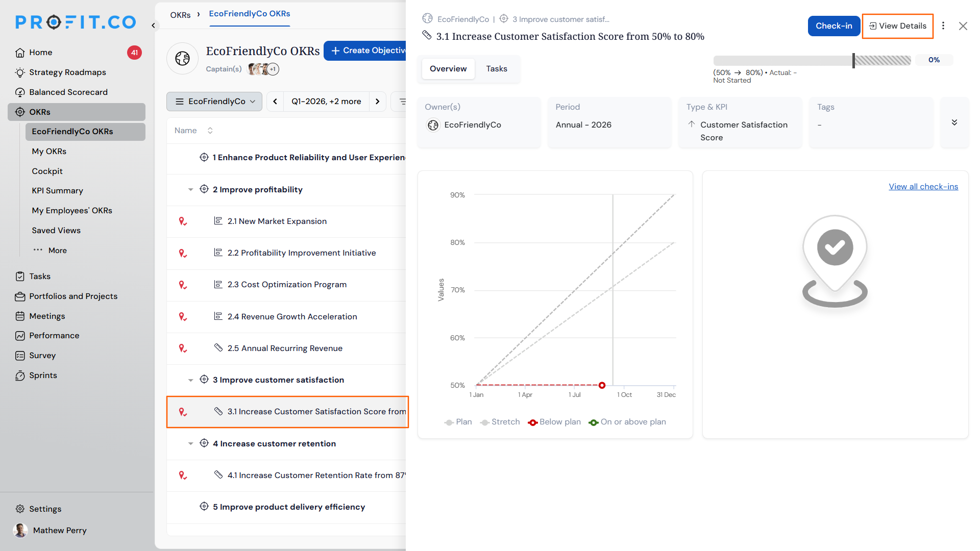Open 5 Improve product delivery efficiency objective
This screenshot has width=980, height=551.
[x=289, y=507]
